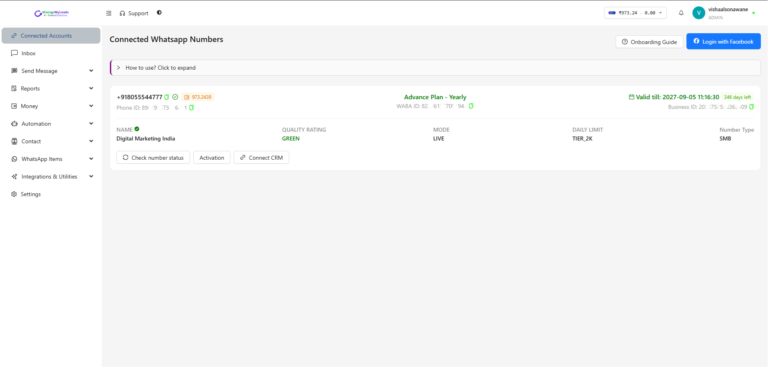The image size is (768, 367).
Task: Click the verified check icon beside phone number
Action: click(175, 97)
